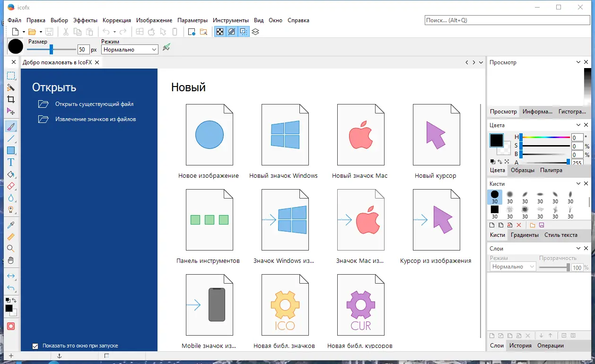Select the Line tool
The image size is (595, 364).
tap(10, 139)
